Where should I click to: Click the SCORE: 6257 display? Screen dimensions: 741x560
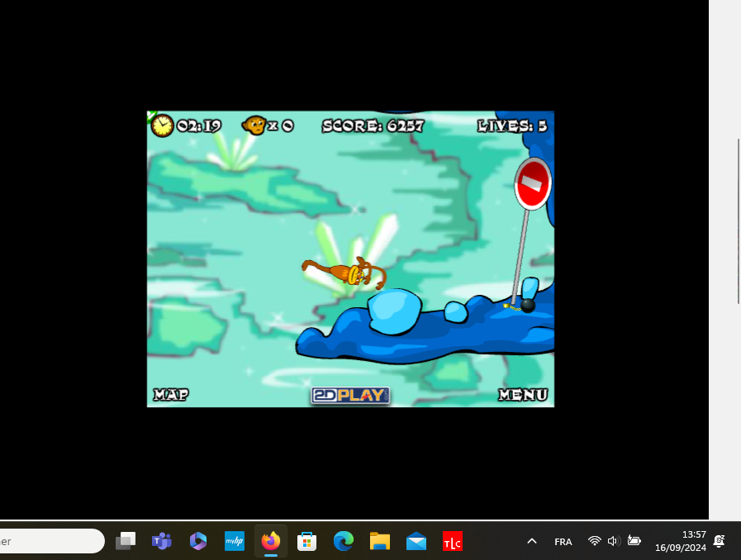[373, 126]
